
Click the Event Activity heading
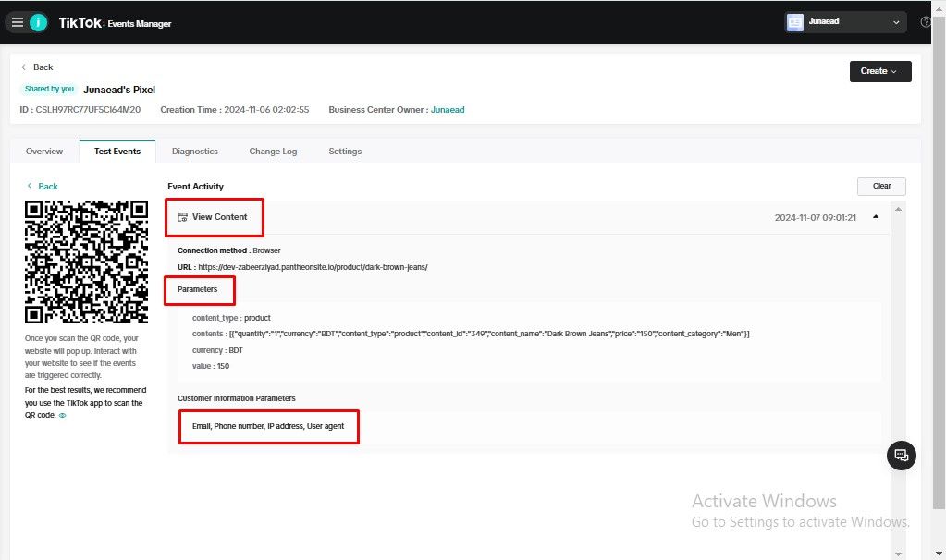coord(195,187)
